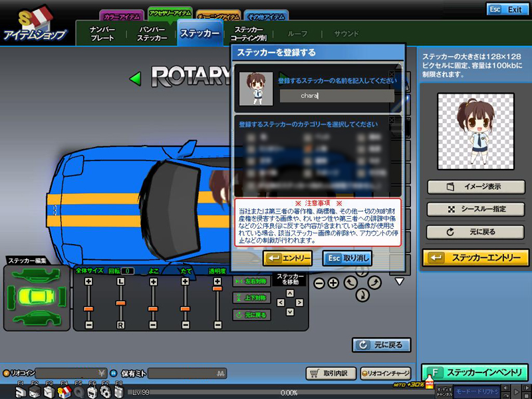Open the オーディオチャンネル audio channel button
Image resolution: width=532 pixels, height=399 pixels.
point(444,392)
